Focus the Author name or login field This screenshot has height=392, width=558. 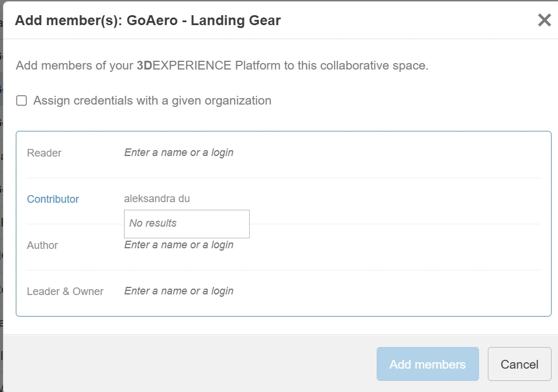coord(292,245)
